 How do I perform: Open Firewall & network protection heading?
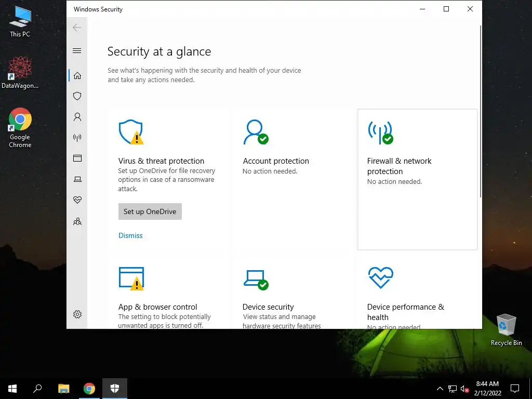[x=399, y=166]
